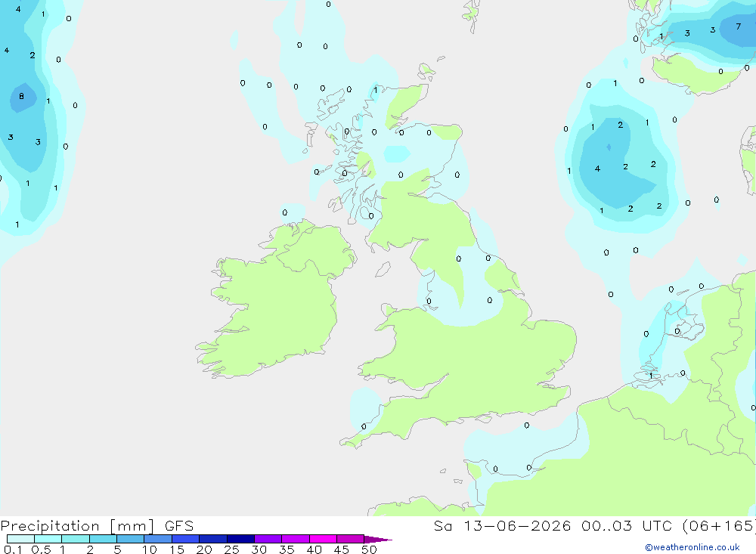The width and height of the screenshot is (756, 554).
Task: Click the over-50 arrow tip of the legend
Action: point(377,540)
